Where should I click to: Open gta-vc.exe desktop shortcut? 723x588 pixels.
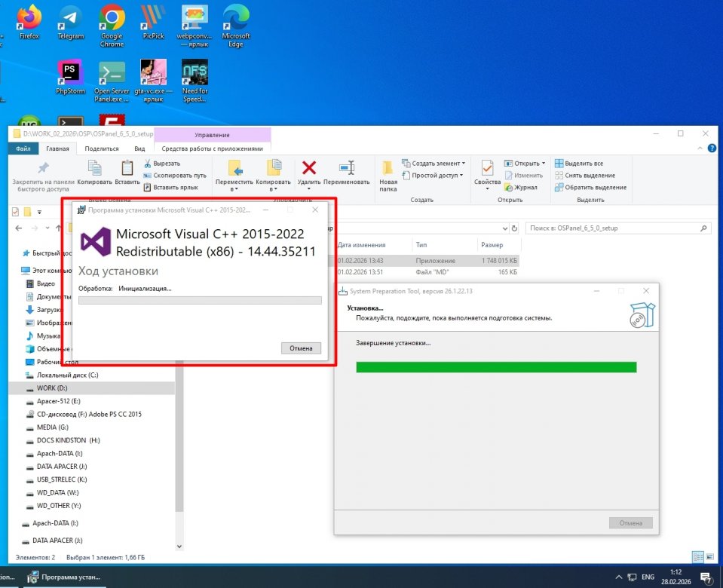coord(153,81)
